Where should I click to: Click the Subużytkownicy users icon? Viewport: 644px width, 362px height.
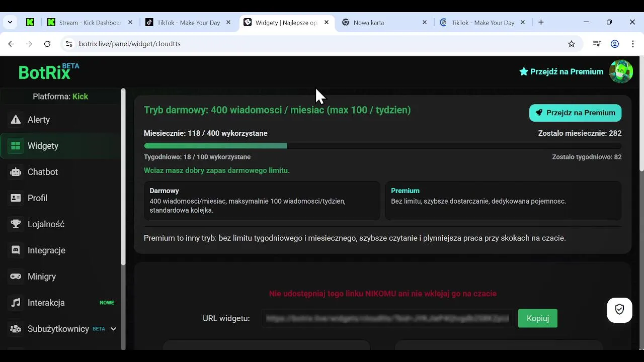16,329
